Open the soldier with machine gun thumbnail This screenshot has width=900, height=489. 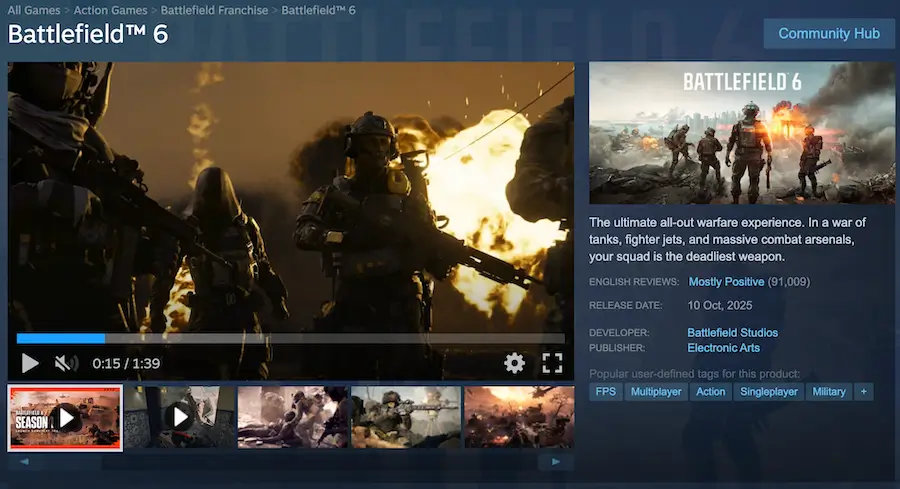click(406, 417)
